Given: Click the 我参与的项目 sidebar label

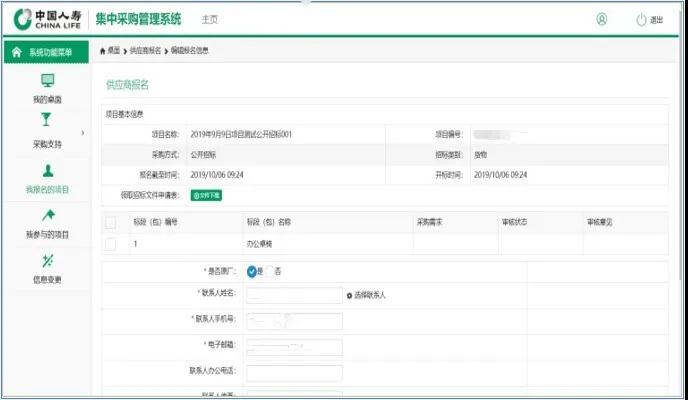Looking at the screenshot, I should (47, 235).
